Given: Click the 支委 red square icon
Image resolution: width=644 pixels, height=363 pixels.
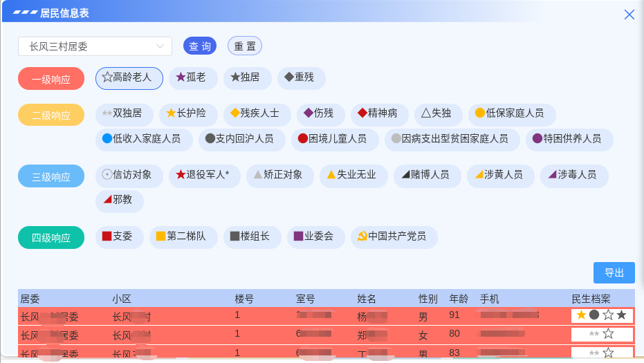Looking at the screenshot, I should click(107, 236).
